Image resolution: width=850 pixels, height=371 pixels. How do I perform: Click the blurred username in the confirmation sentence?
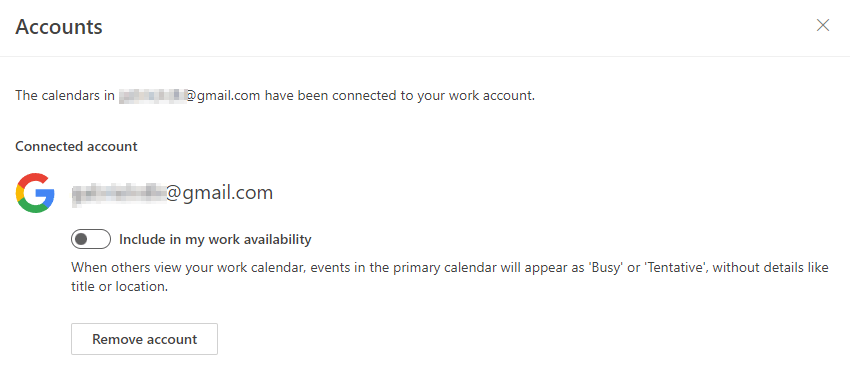point(152,96)
